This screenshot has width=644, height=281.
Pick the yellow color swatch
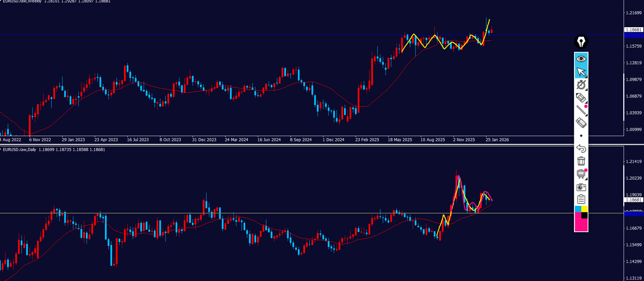coord(584,209)
